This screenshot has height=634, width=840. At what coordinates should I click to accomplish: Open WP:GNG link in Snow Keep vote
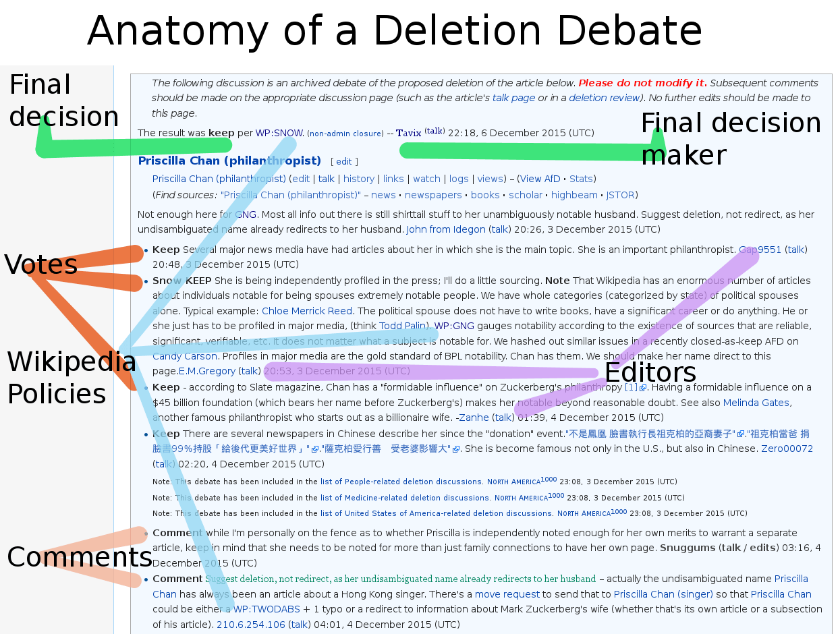454,326
